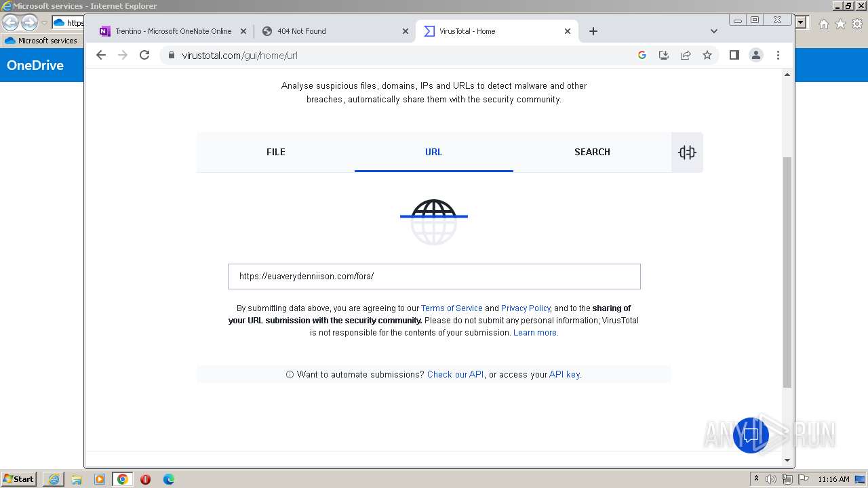
Task: Select the VirusTotal - Home tab
Action: (496, 31)
